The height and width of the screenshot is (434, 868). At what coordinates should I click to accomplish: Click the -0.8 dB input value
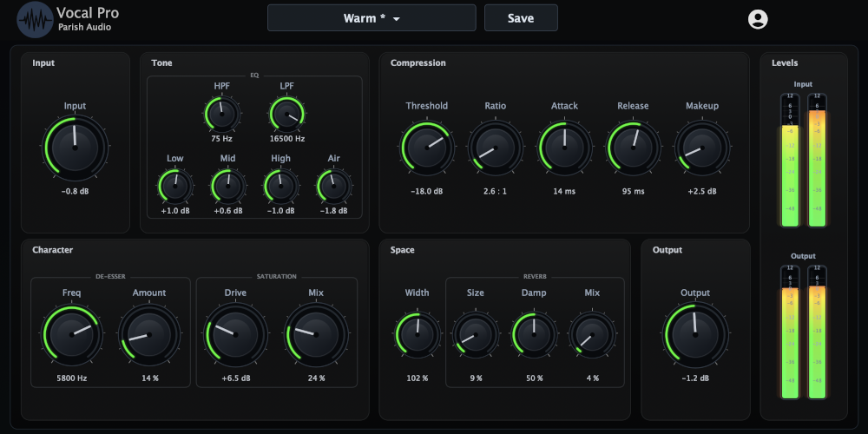point(76,192)
